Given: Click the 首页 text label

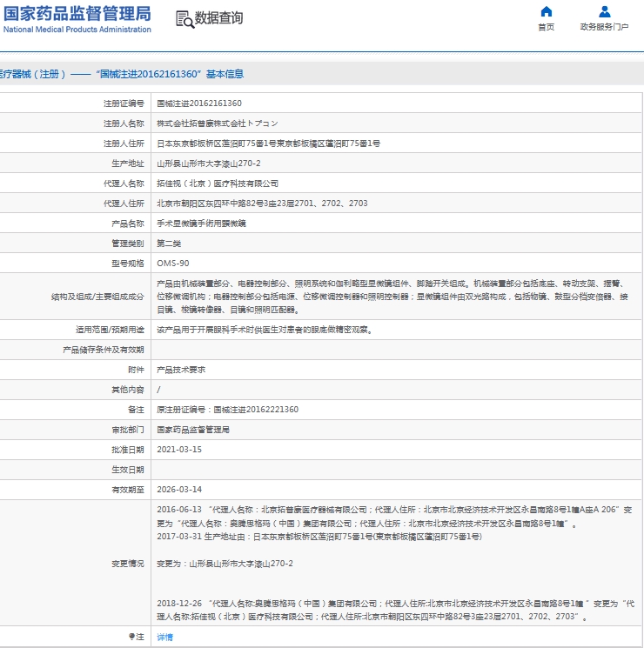Looking at the screenshot, I should tap(546, 27).
